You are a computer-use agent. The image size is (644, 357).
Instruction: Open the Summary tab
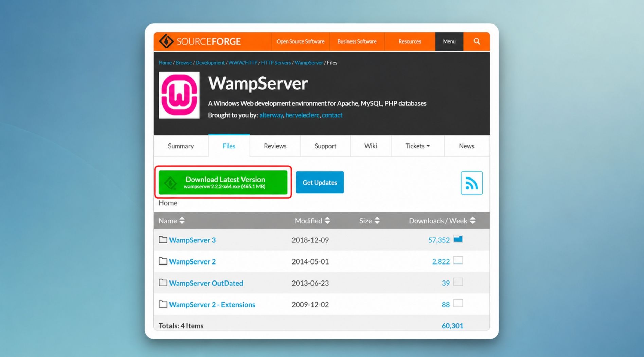(x=181, y=146)
